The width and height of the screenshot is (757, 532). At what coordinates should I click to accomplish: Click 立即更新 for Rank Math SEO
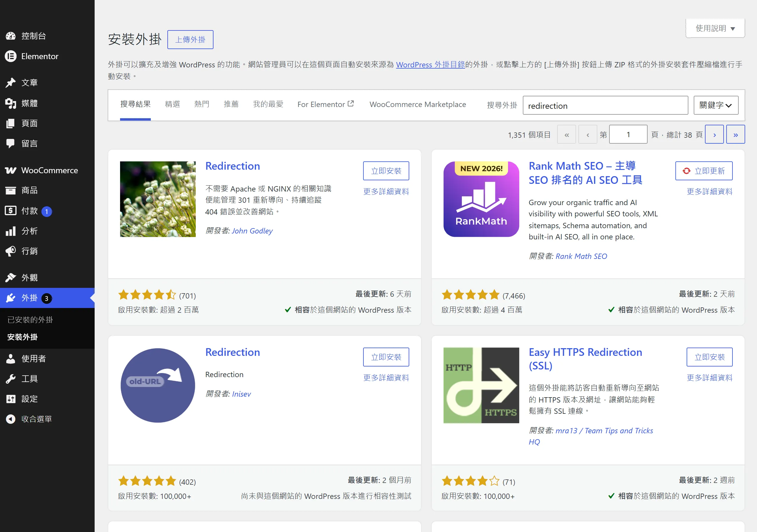pyautogui.click(x=704, y=171)
